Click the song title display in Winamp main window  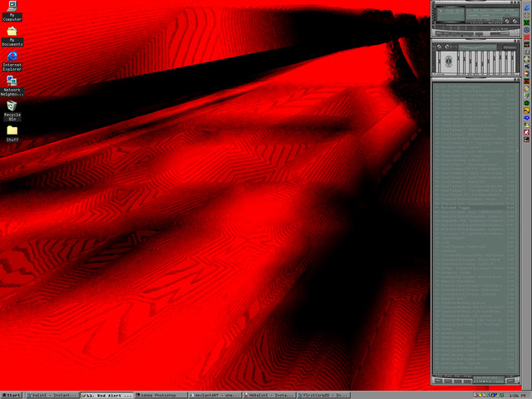492,11
